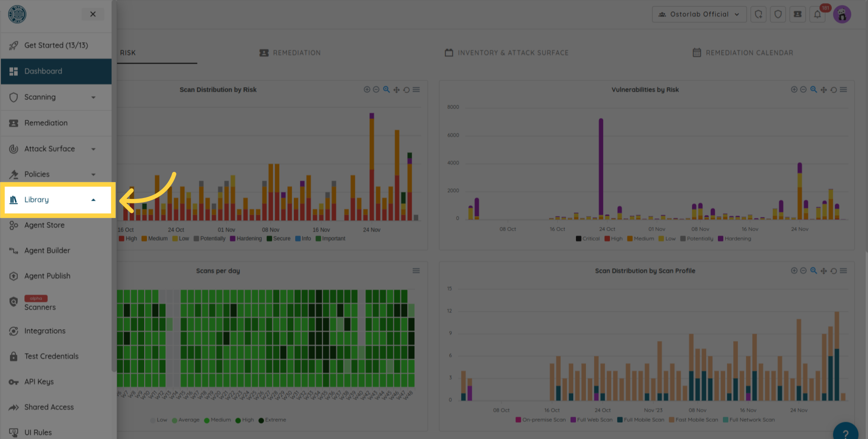Switch to the Remediation Calendar tab
This screenshot has width=868, height=439.
[743, 53]
